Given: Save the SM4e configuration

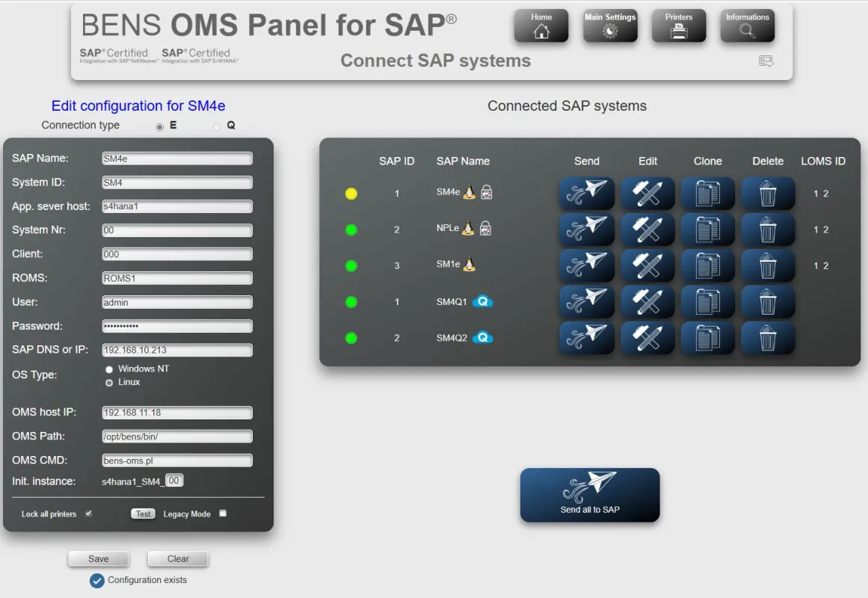Looking at the screenshot, I should [x=99, y=558].
